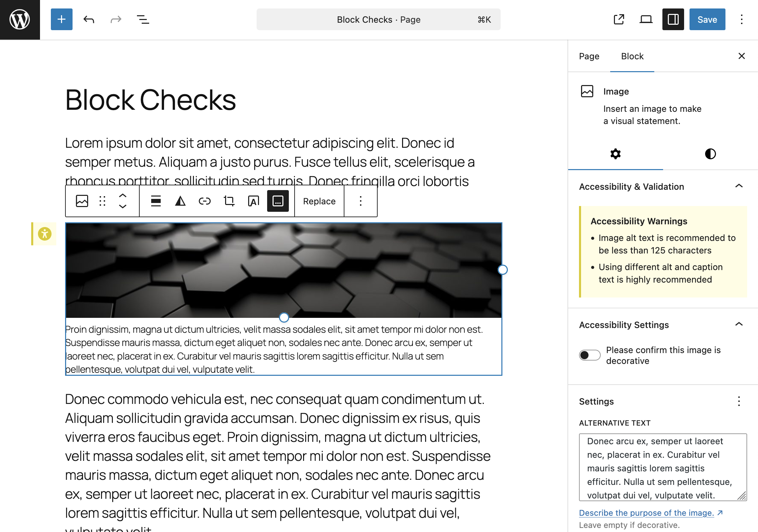
Task: Toggle the image caption
Action: click(x=278, y=201)
